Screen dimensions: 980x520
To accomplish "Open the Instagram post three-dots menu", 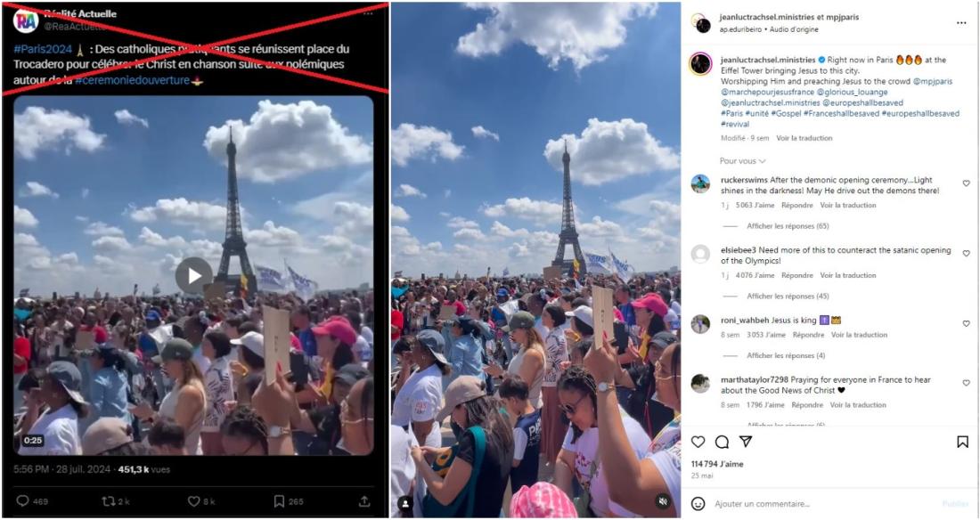I will click(961, 23).
